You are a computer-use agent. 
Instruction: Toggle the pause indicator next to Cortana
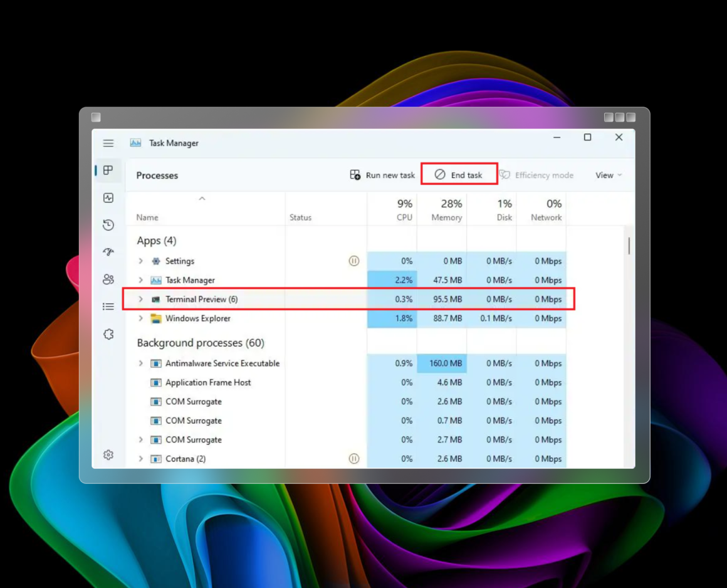(x=354, y=458)
